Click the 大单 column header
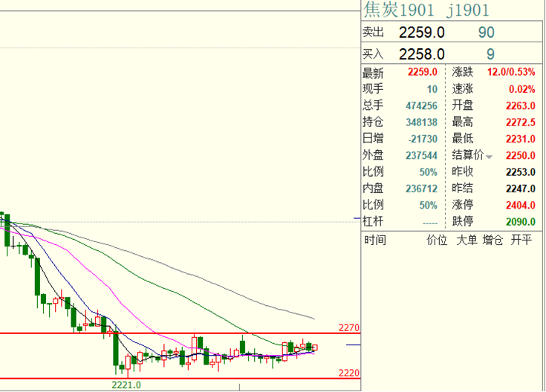The height and width of the screenshot is (392, 546). tap(467, 240)
